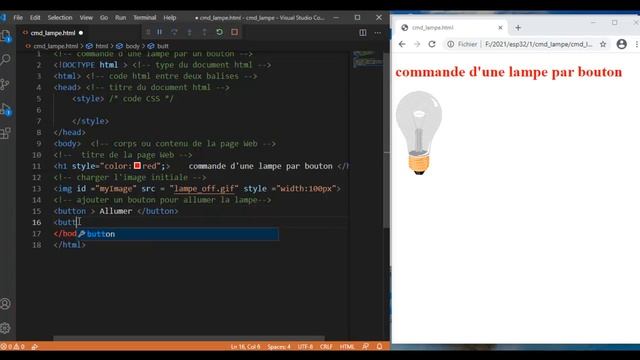Click the debug status bar icon
Image resolution: width=640 pixels, height=360 pixels.
[35, 347]
